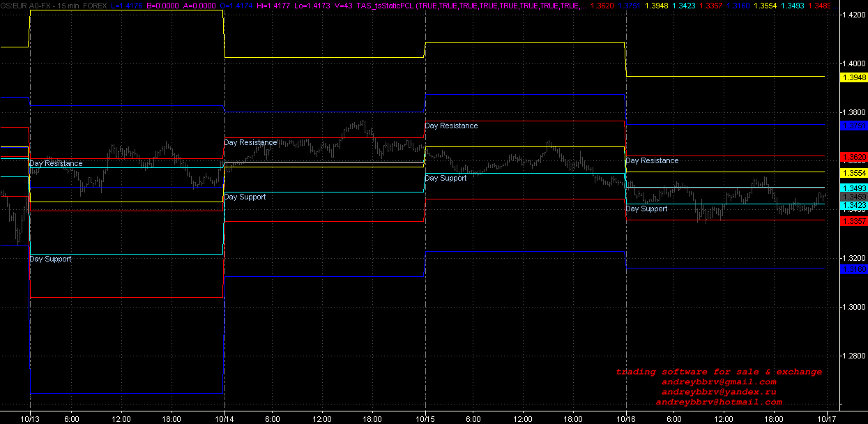The width and height of the screenshot is (868, 424).
Task: Click the red 1.3357 price tag
Action: point(854,221)
